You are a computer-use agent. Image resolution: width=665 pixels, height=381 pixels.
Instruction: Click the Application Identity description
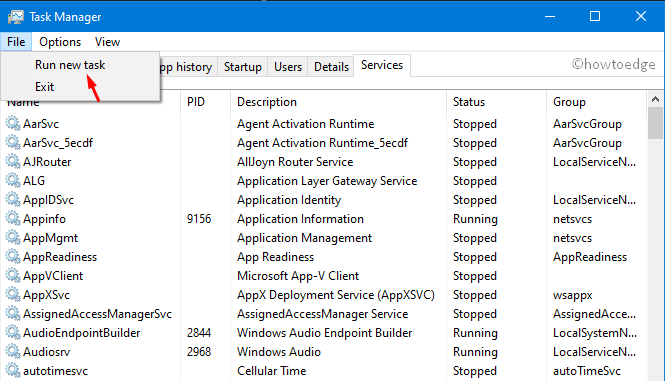pyautogui.click(x=289, y=200)
